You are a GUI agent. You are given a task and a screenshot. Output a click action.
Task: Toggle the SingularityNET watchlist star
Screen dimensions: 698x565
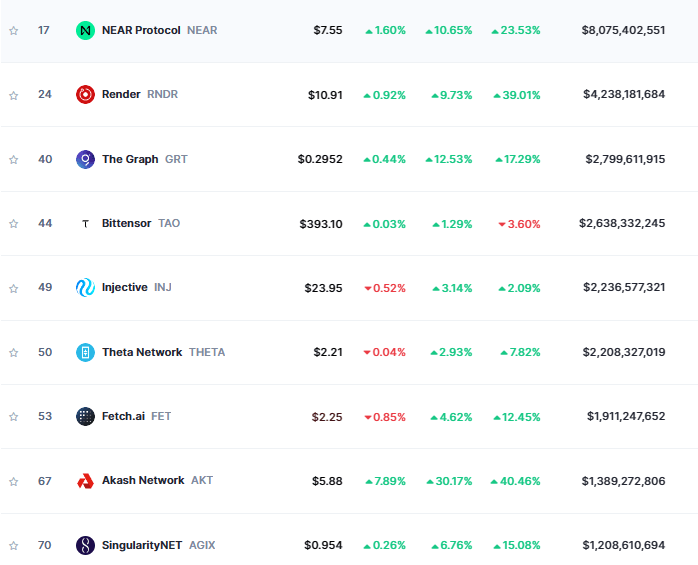pos(13,546)
